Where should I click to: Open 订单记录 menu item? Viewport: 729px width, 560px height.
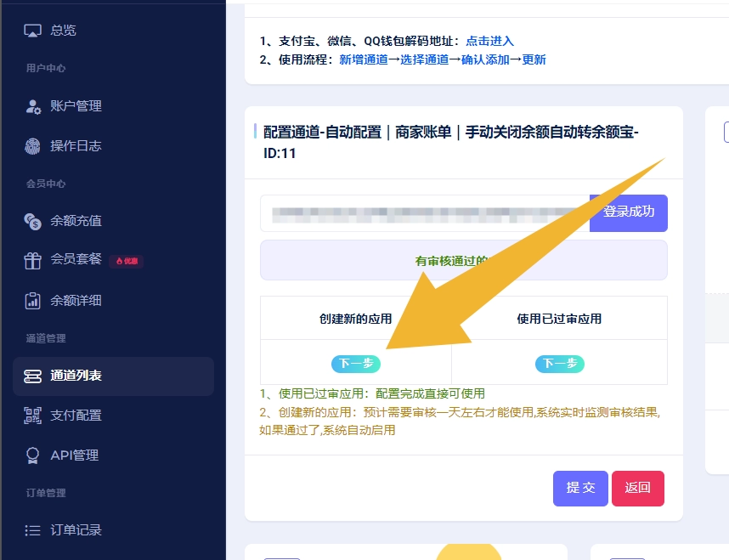(76, 530)
